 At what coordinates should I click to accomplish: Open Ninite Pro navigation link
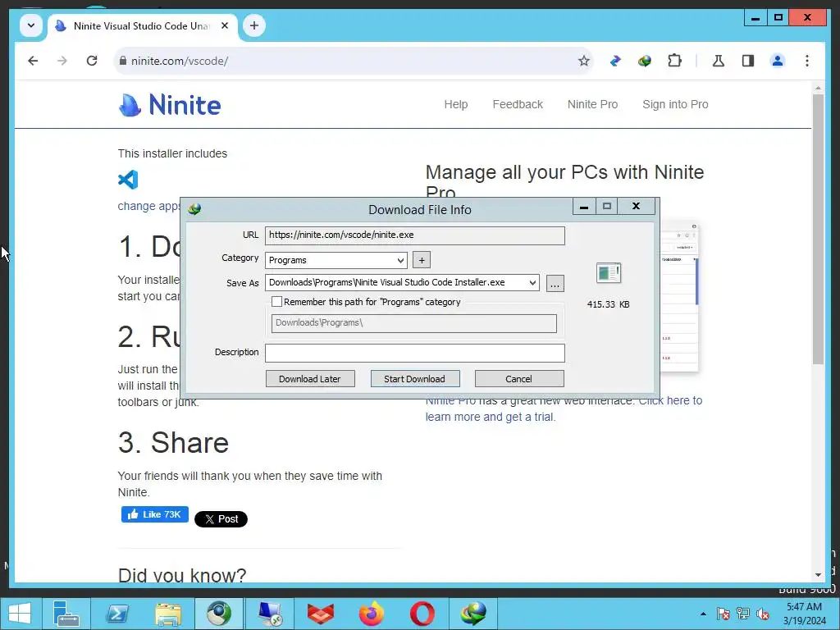[x=592, y=104]
